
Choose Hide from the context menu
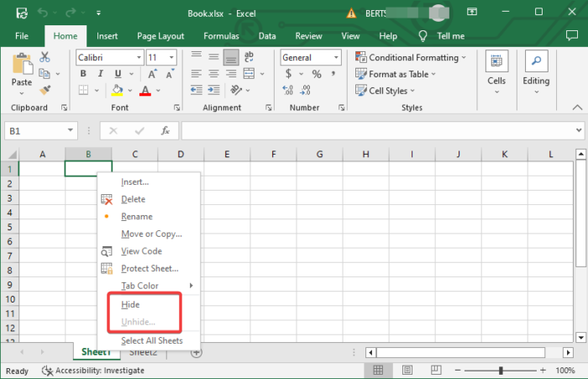coord(130,304)
